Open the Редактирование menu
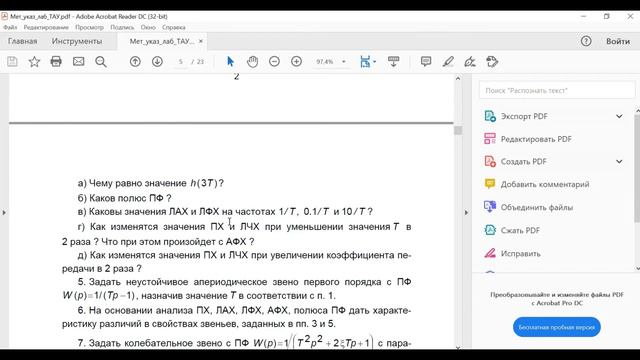 click(x=46, y=27)
